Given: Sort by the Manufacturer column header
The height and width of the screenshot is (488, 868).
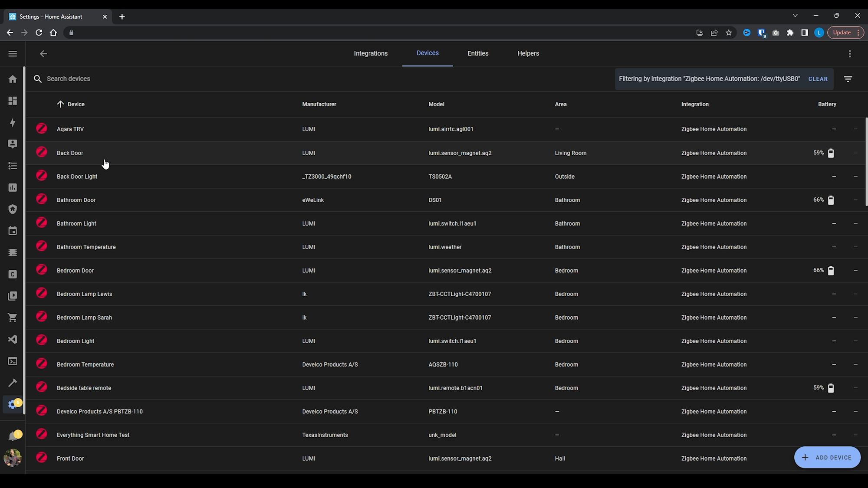Looking at the screenshot, I should pyautogui.click(x=319, y=104).
